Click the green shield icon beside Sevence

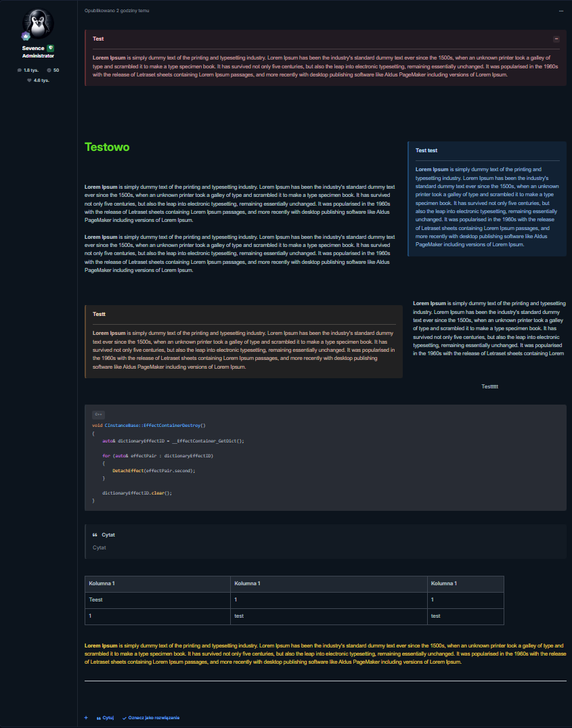click(50, 49)
